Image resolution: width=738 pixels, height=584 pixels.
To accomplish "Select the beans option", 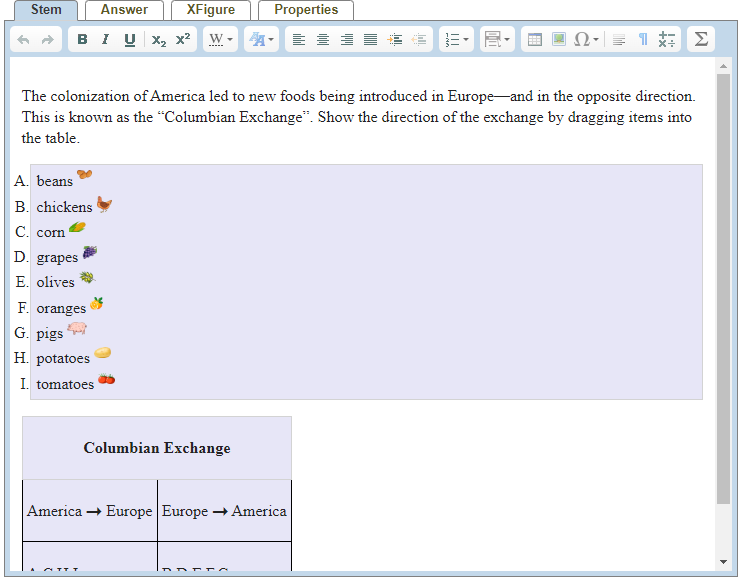I will [x=55, y=181].
